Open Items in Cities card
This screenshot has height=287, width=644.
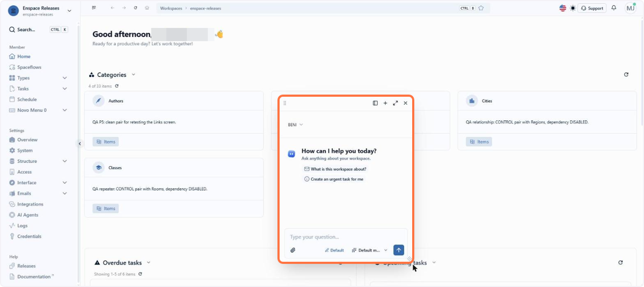(x=479, y=142)
